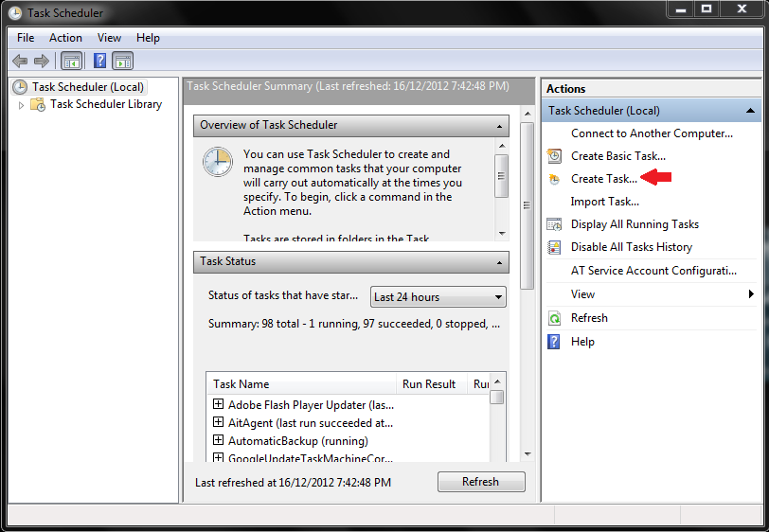Click Create Basic Task... in Actions
The height and width of the screenshot is (532, 769).
617,156
